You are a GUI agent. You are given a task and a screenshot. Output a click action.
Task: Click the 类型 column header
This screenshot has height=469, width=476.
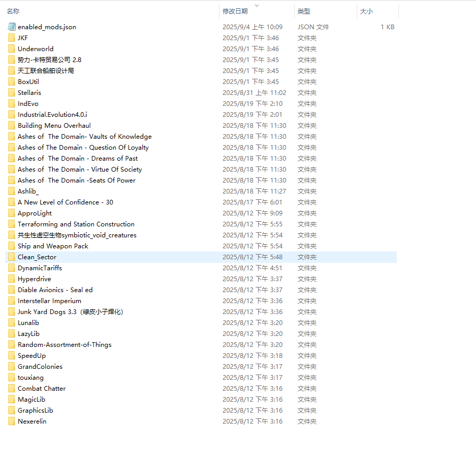click(303, 11)
